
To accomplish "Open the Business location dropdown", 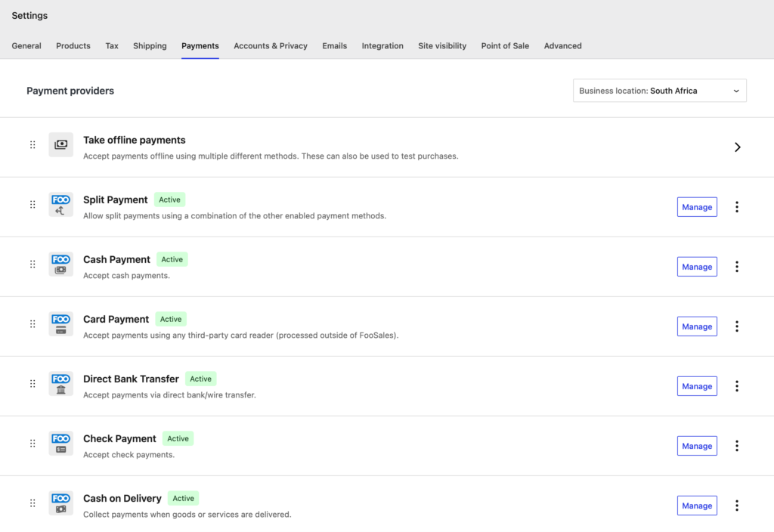I will [x=659, y=91].
